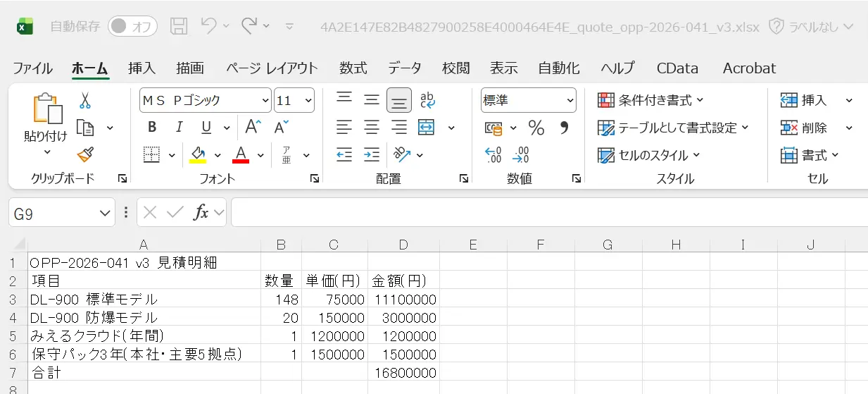This screenshot has height=394, width=868.
Task: Toggle the AutoSave (自動保存) switch
Action: [x=132, y=27]
